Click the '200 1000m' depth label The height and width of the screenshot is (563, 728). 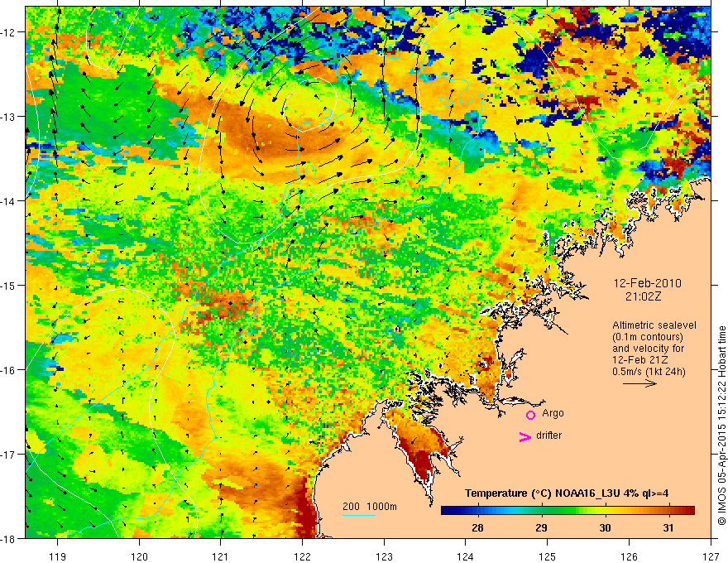click(370, 507)
